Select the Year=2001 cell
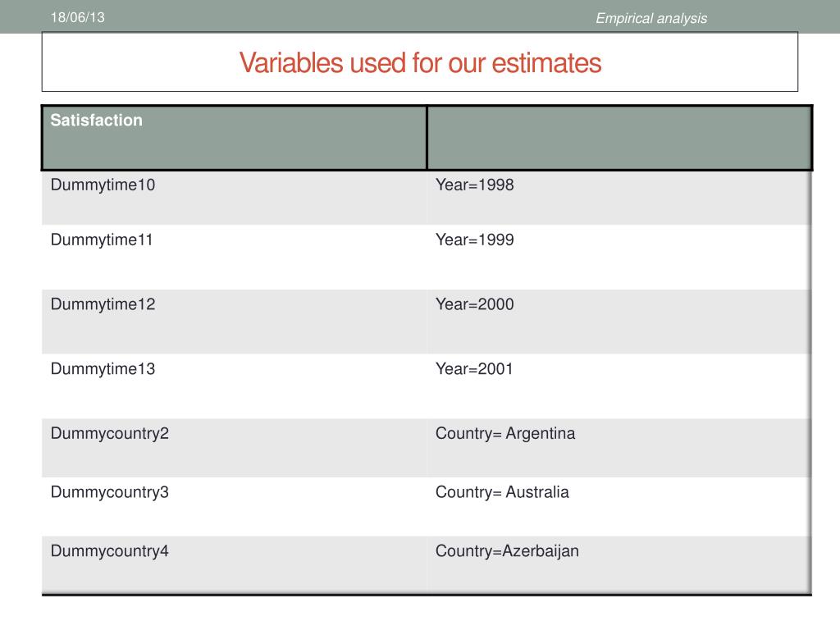 pos(619,386)
